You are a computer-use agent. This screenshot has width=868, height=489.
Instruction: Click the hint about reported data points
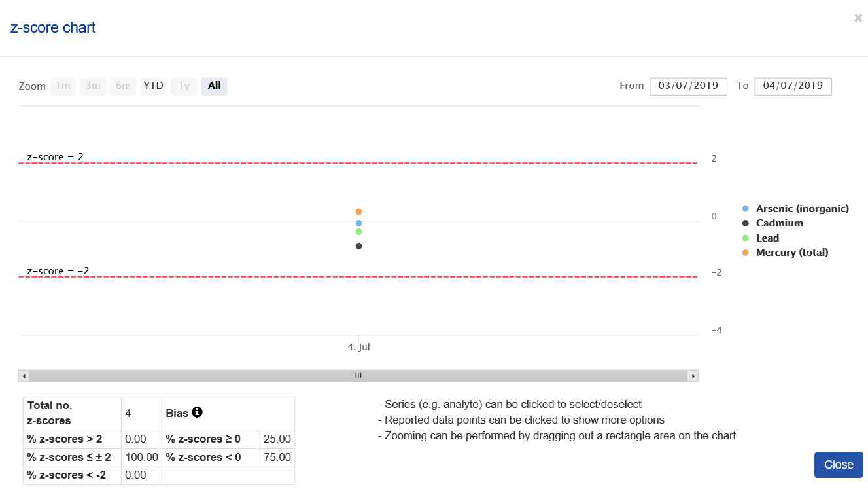521,420
